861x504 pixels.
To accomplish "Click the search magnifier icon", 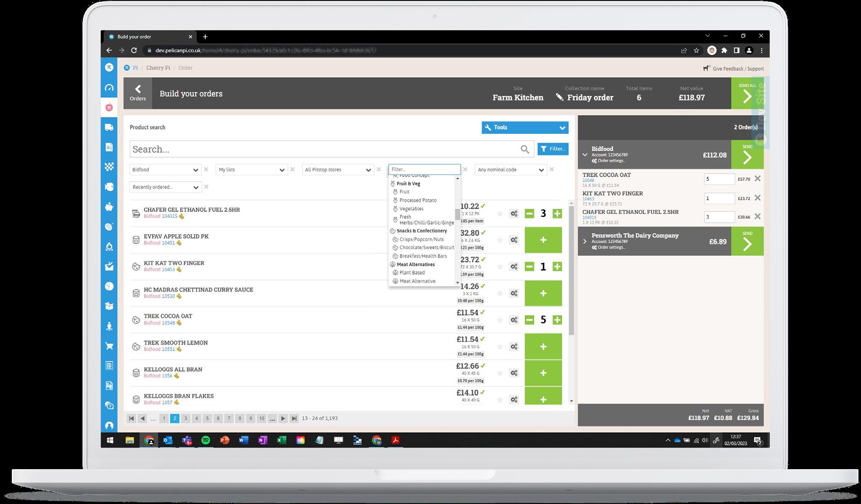I will pos(525,149).
